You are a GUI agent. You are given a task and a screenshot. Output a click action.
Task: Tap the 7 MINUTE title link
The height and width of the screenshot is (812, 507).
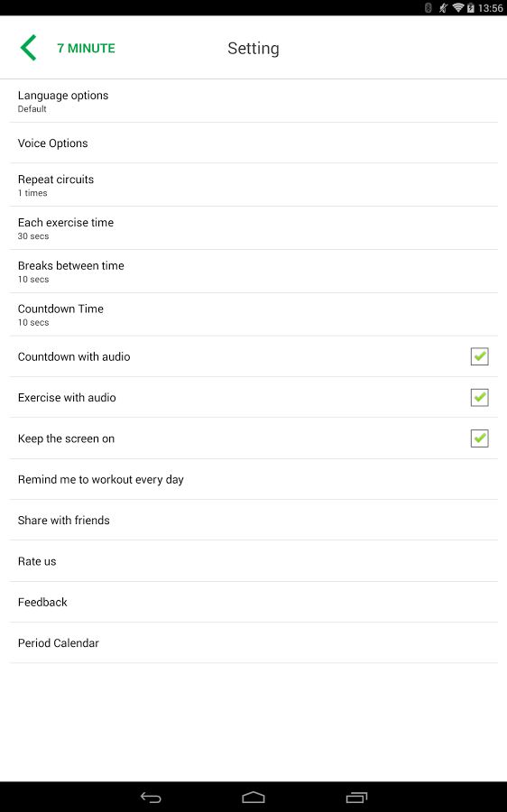point(86,48)
